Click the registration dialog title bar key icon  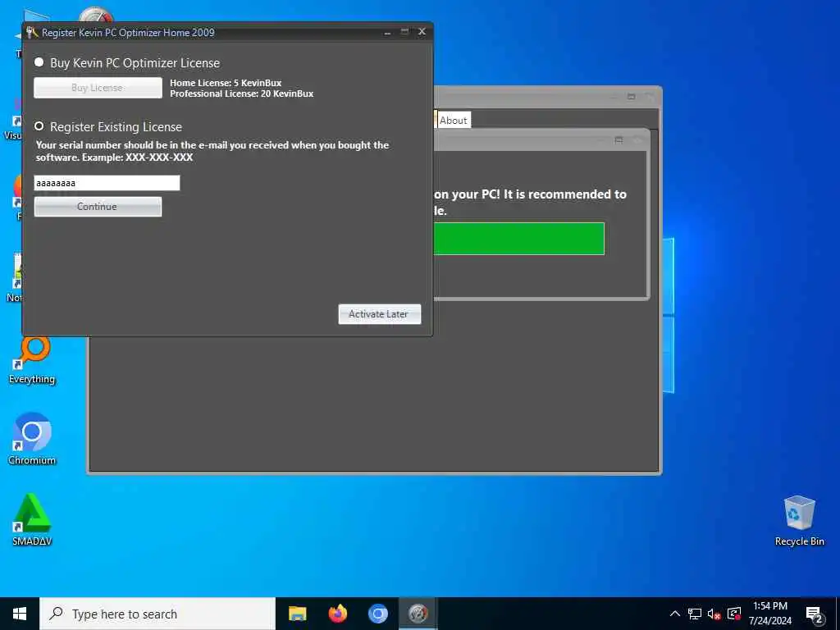pos(32,32)
